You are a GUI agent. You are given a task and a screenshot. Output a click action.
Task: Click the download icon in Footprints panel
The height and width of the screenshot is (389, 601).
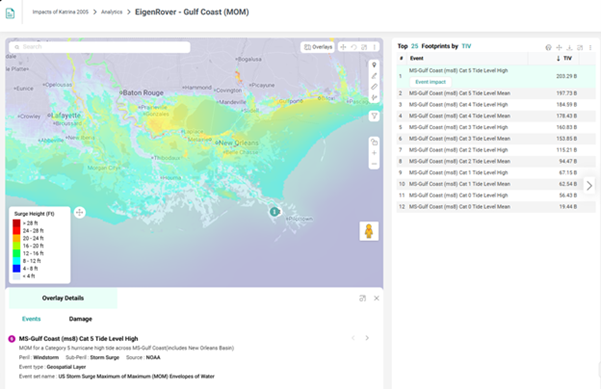(569, 48)
